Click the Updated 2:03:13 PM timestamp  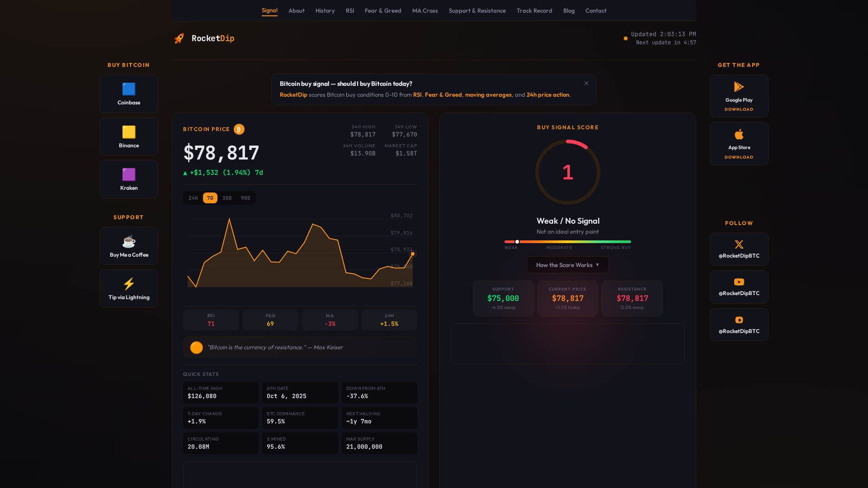(663, 34)
